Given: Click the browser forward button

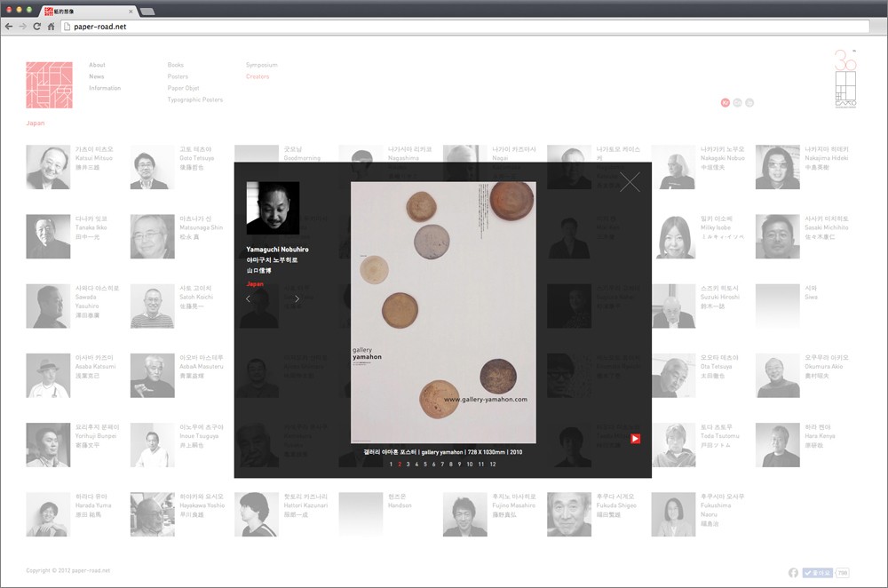Looking at the screenshot, I should coord(23,26).
